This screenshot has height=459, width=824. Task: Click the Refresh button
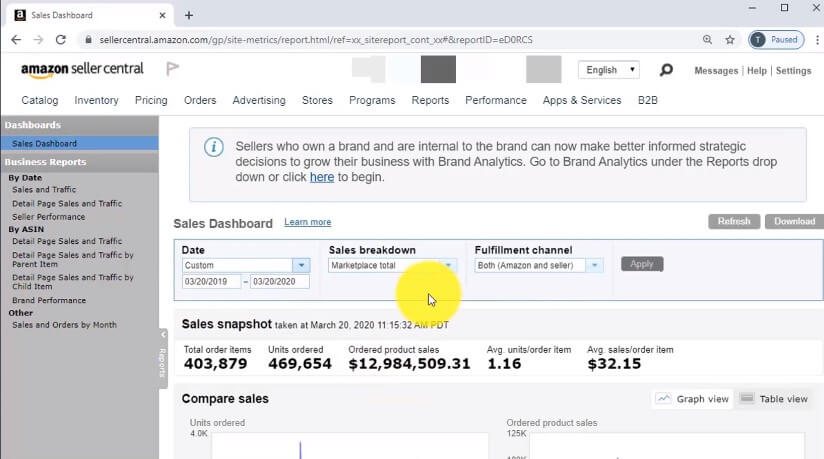734,221
